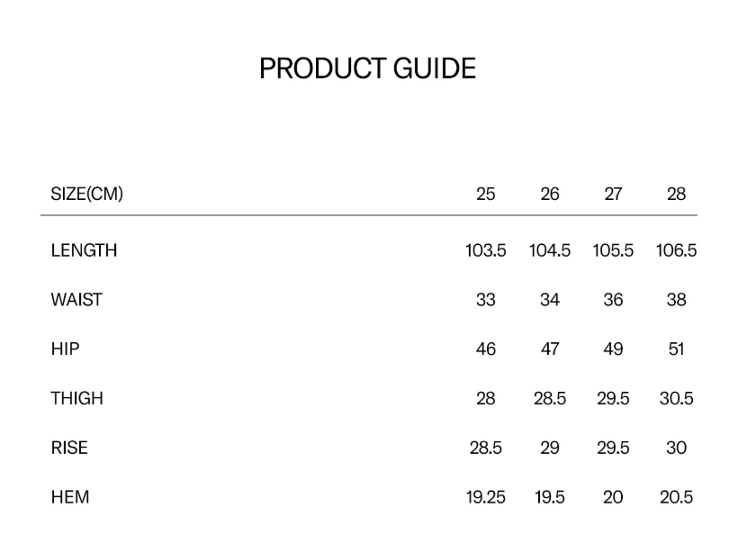Viewport: 756px width, 535px height.
Task: Select waist value 34 for size 26
Action: (x=550, y=300)
